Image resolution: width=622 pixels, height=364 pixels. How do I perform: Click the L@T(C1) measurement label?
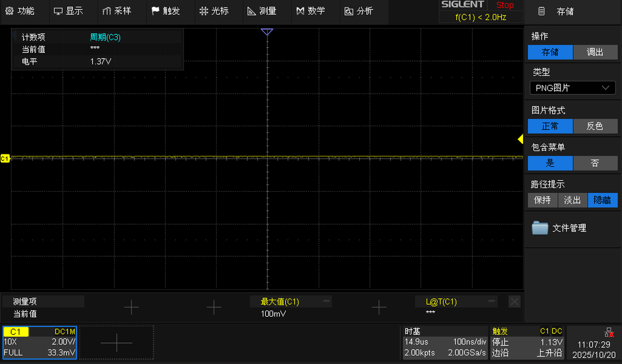pyautogui.click(x=441, y=302)
